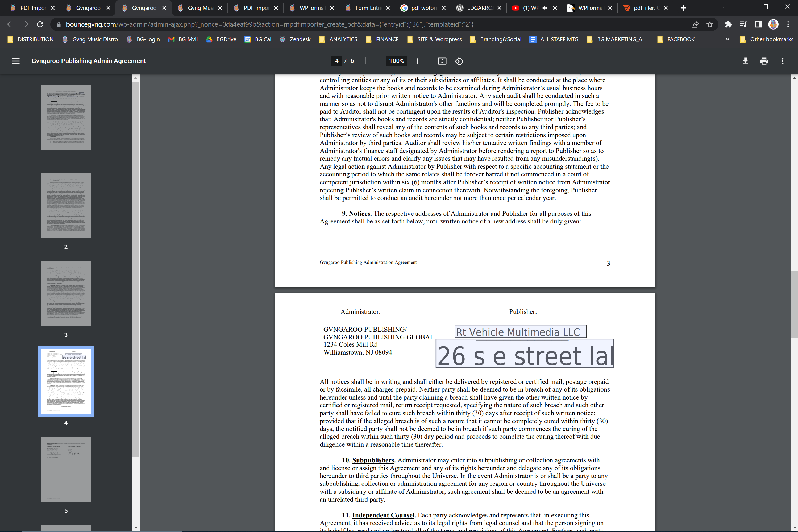Download the PDF document
Viewport: 798px width, 532px height.
(x=745, y=61)
